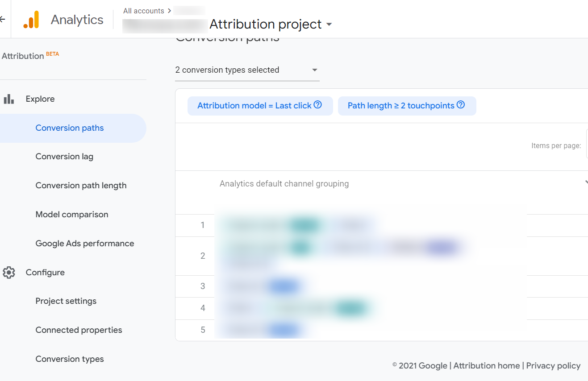Open Google Ads performance report
Screen dimensions: 588x381
(x=85, y=244)
